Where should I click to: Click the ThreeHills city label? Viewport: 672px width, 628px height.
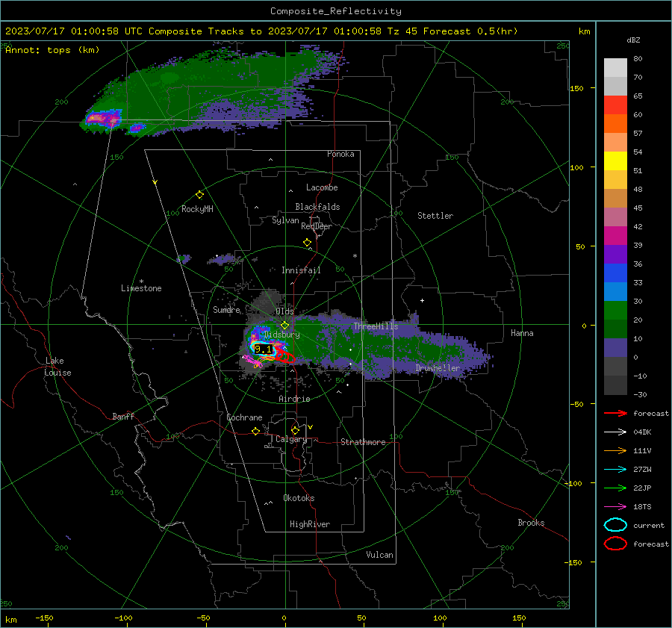(x=376, y=326)
